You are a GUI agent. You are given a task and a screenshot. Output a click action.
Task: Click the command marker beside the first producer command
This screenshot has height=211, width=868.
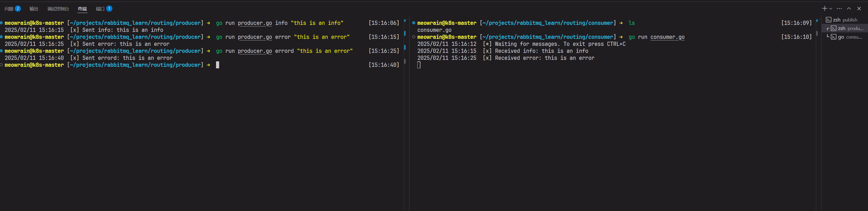[x=2, y=23]
